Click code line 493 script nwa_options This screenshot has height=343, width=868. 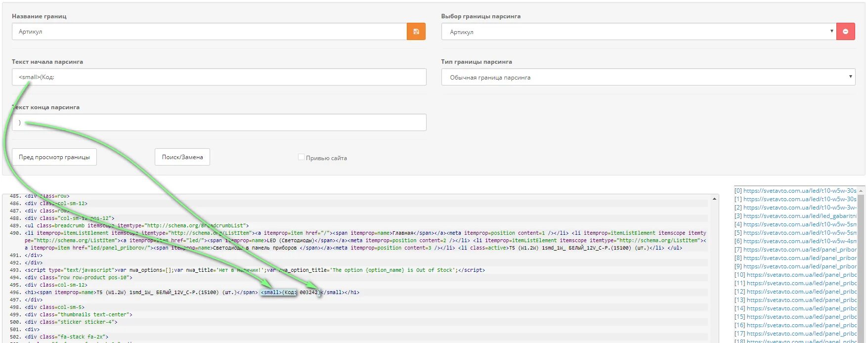[255, 270]
